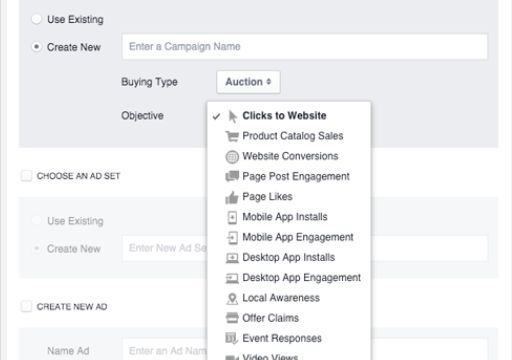This screenshot has width=512, height=360.
Task: Click the checkmark next to Clicks to Website
Action: (216, 116)
